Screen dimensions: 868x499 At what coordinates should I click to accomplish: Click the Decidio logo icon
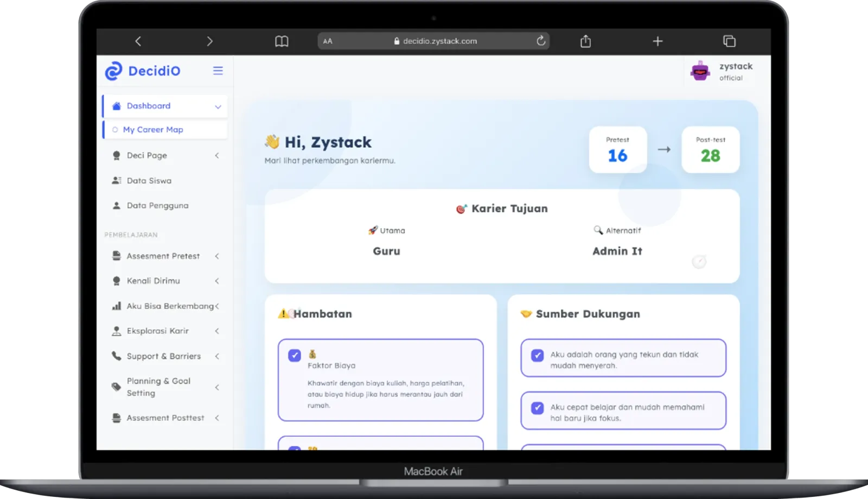113,71
